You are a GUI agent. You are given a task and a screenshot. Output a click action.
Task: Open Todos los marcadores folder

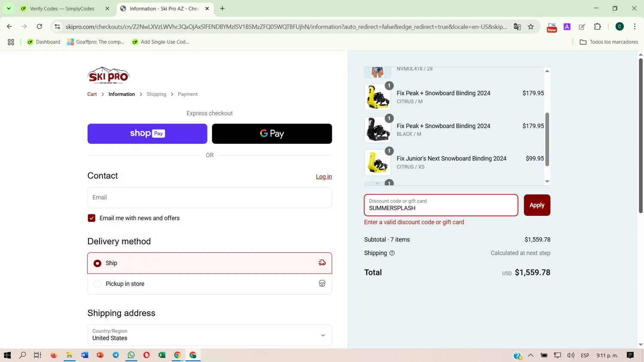tap(608, 42)
